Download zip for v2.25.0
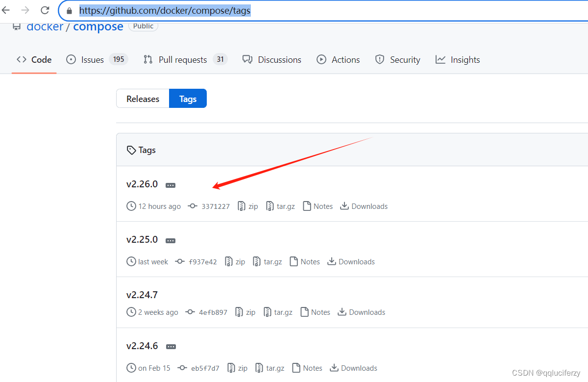This screenshot has height=382, width=588. pyautogui.click(x=235, y=262)
